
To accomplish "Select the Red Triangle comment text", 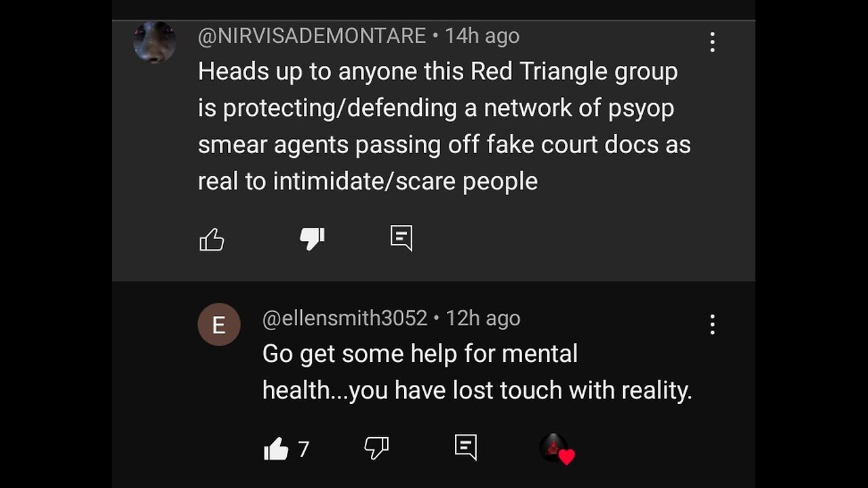I will coord(444,126).
